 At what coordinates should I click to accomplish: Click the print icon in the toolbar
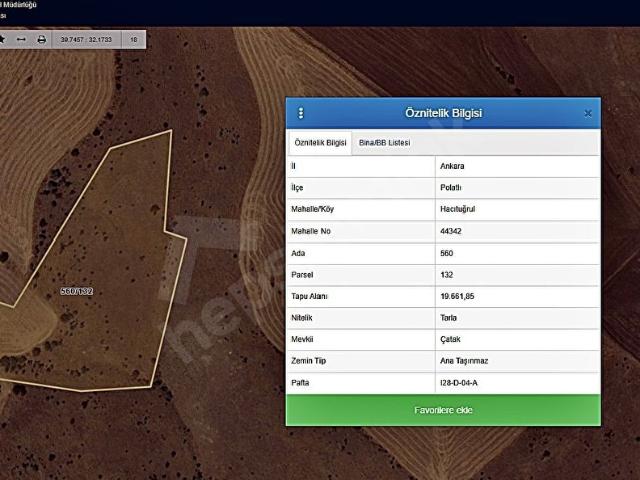pos(42,40)
